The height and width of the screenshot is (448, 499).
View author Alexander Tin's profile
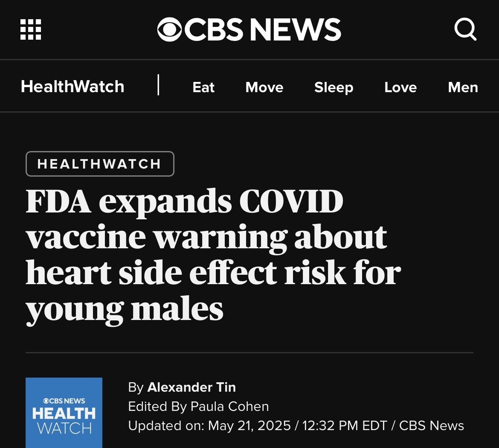[x=191, y=387]
